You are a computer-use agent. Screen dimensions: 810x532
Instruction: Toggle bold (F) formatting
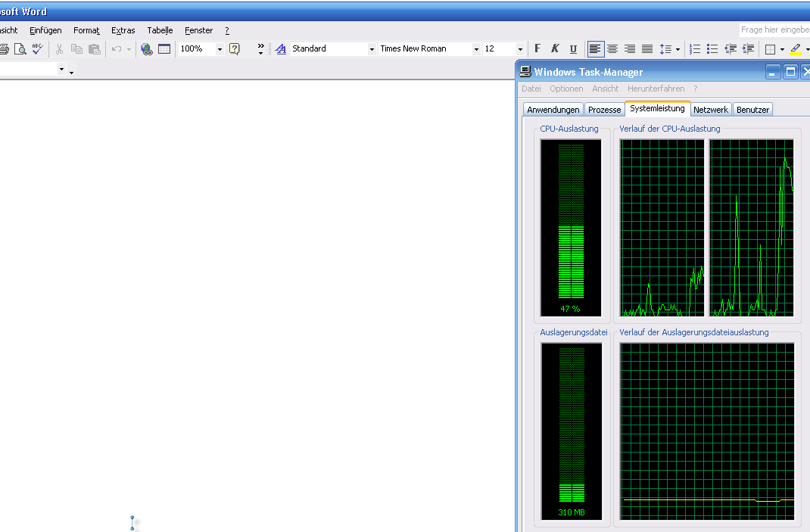pos(537,48)
